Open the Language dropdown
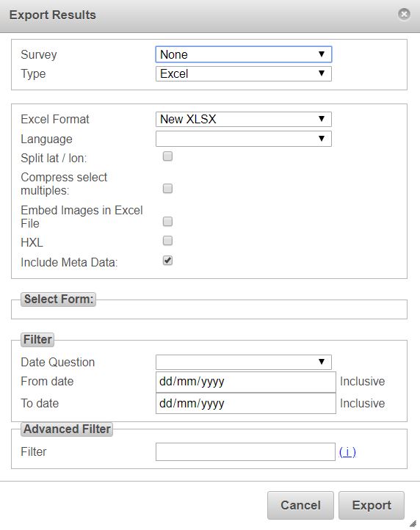Viewport: 420px width, 530px height. pos(244,139)
